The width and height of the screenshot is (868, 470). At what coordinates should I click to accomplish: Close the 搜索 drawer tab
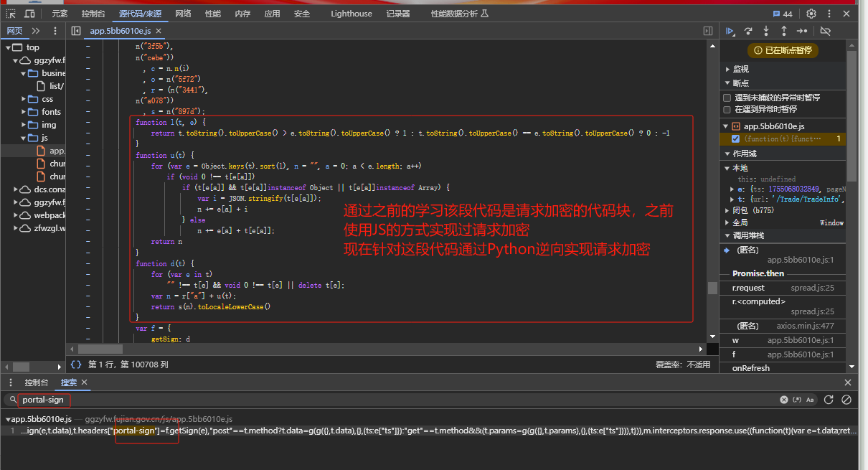84,382
